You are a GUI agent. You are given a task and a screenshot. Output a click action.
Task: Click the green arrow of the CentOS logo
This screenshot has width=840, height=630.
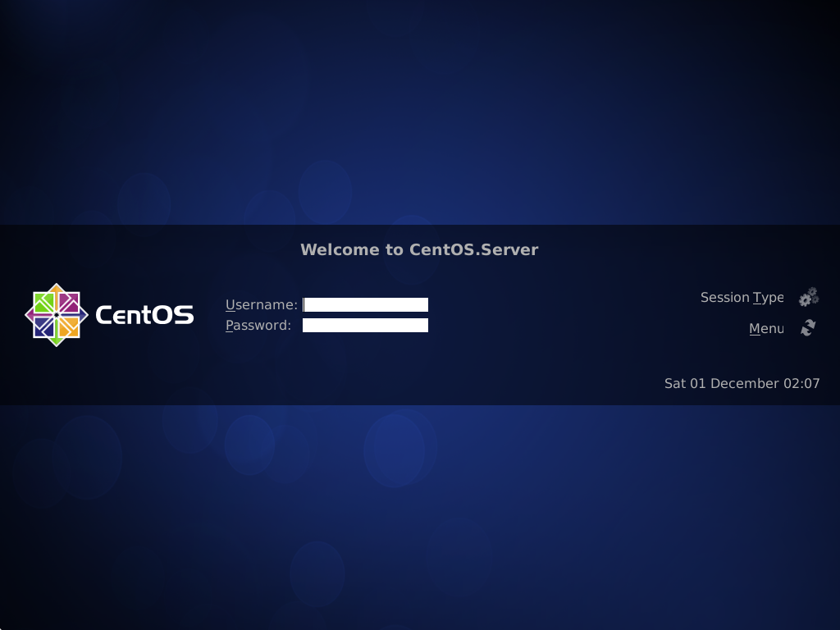(56, 340)
